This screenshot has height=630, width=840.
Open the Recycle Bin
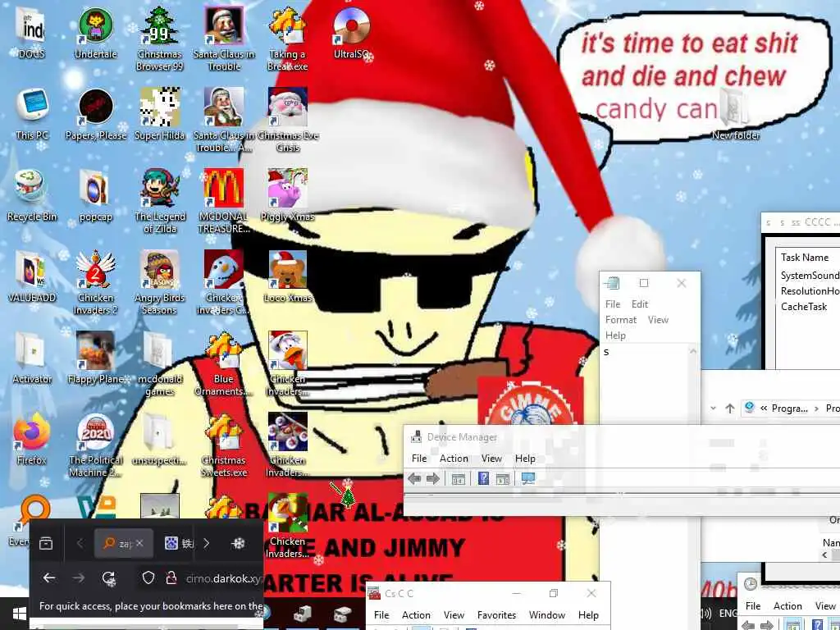(32, 196)
